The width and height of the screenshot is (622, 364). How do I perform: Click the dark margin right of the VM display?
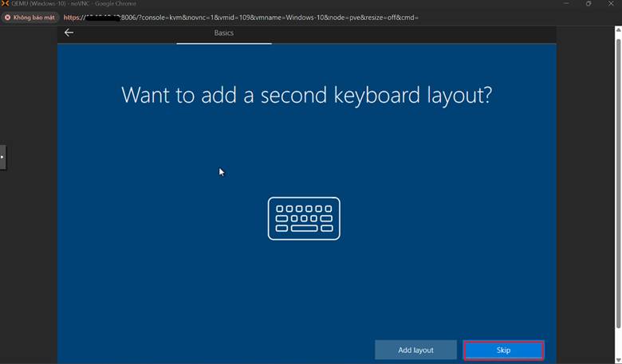pyautogui.click(x=585, y=199)
